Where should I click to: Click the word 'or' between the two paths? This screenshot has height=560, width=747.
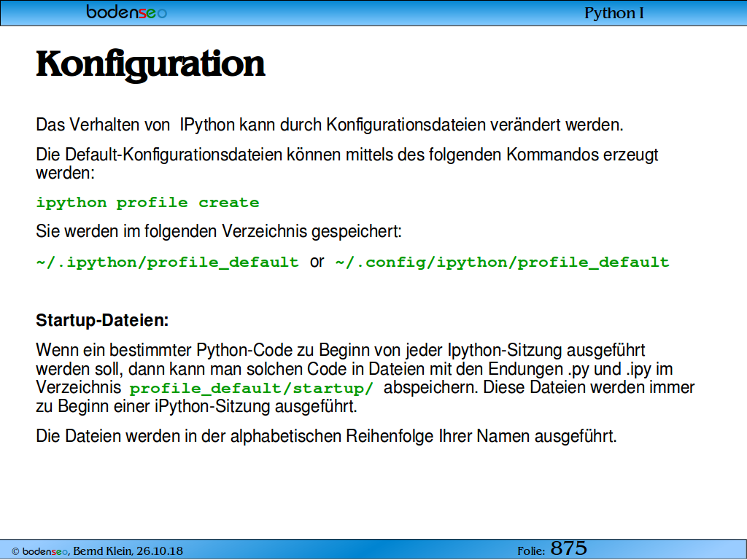coord(317,262)
